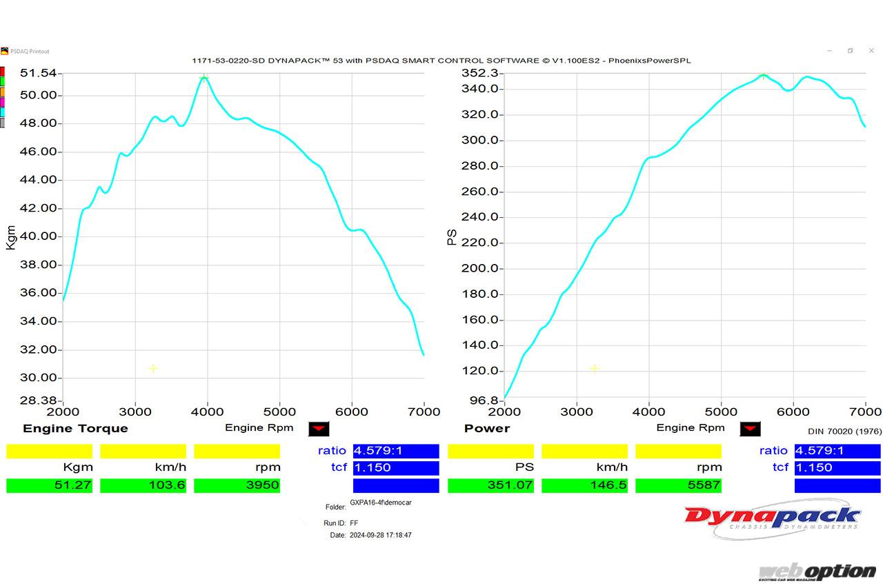Click the green peak marker on torque curve
The width and height of the screenshot is (883, 588).
tap(204, 78)
